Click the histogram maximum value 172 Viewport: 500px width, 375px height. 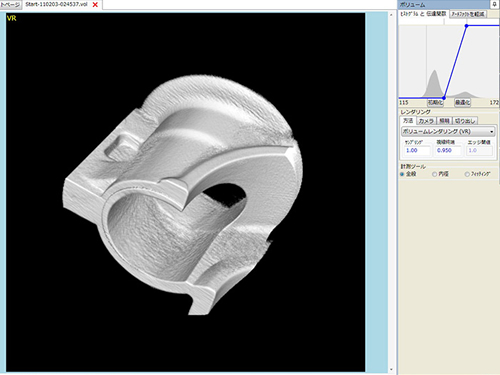pos(494,103)
